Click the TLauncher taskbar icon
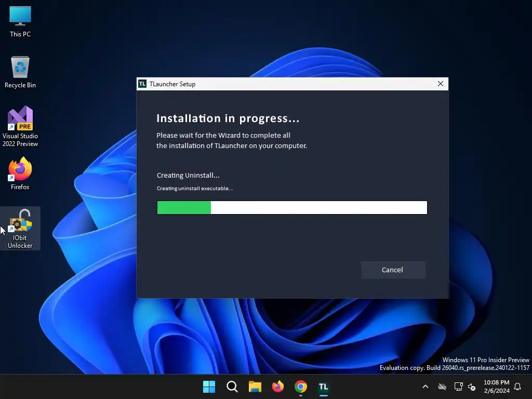The height and width of the screenshot is (399, 532). click(x=323, y=387)
